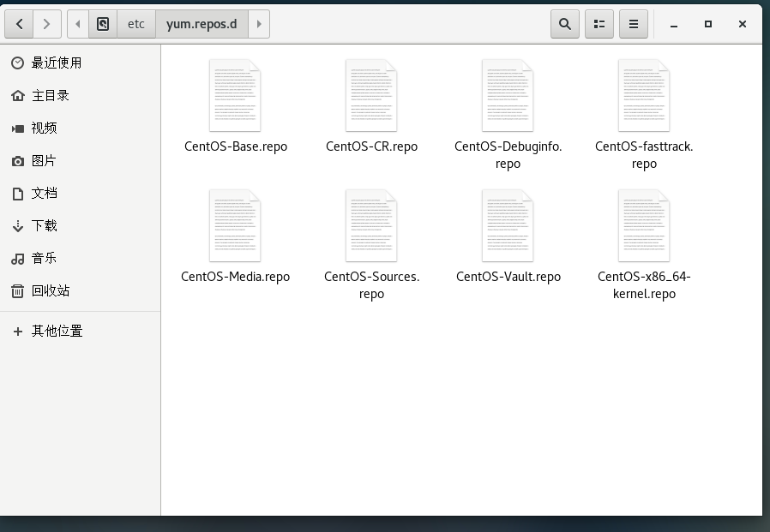Open Trash (回收站) in sidebar

(x=81, y=290)
